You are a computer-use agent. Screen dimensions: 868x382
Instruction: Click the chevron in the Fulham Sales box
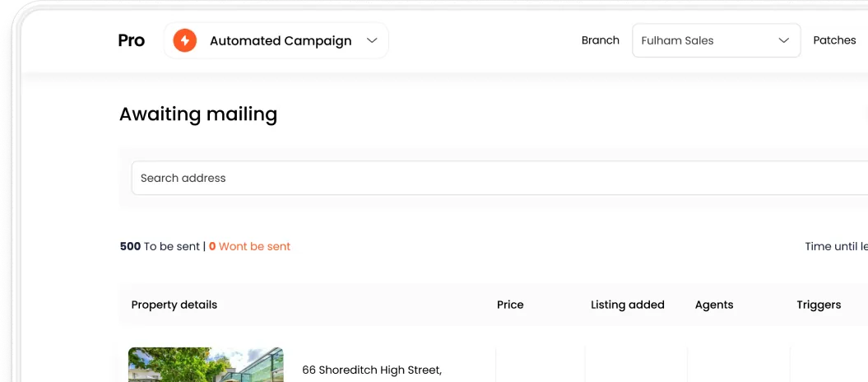point(783,40)
